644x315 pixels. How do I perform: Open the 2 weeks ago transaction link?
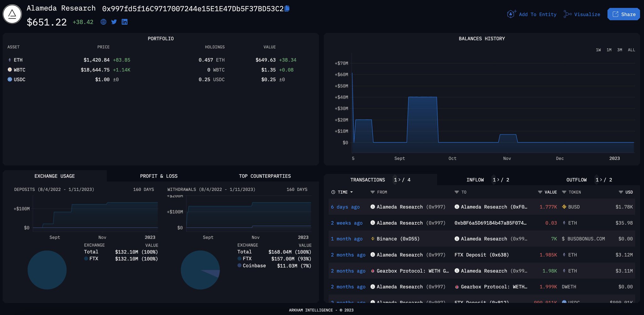coord(347,223)
